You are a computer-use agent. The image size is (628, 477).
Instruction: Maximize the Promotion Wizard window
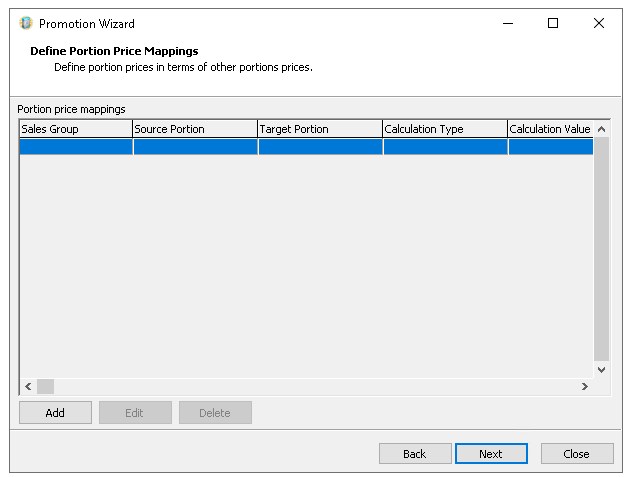click(x=552, y=24)
